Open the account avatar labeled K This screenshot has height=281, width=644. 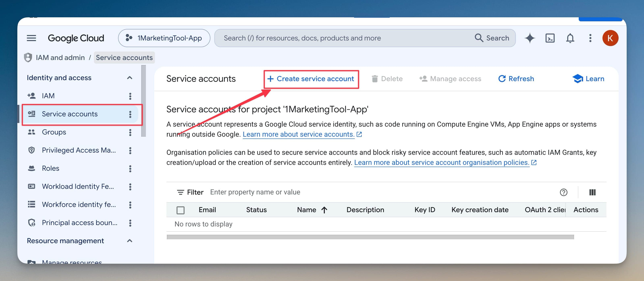pos(610,38)
